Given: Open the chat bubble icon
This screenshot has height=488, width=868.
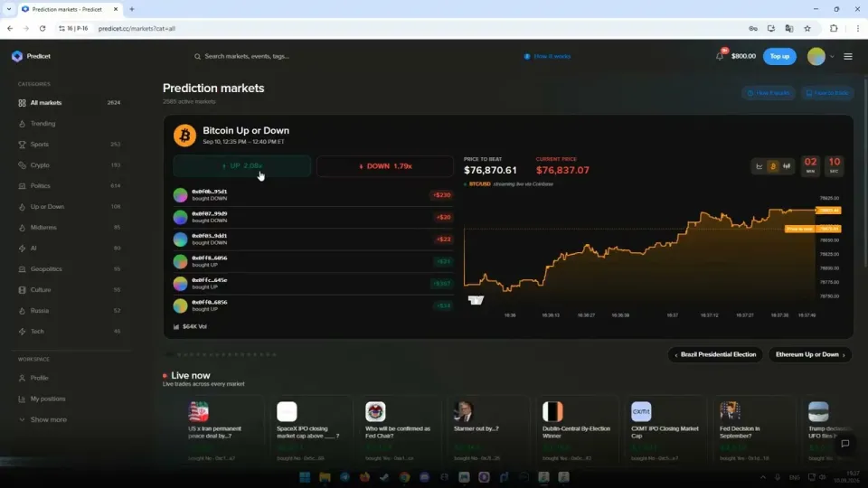Looking at the screenshot, I should coord(844,443).
